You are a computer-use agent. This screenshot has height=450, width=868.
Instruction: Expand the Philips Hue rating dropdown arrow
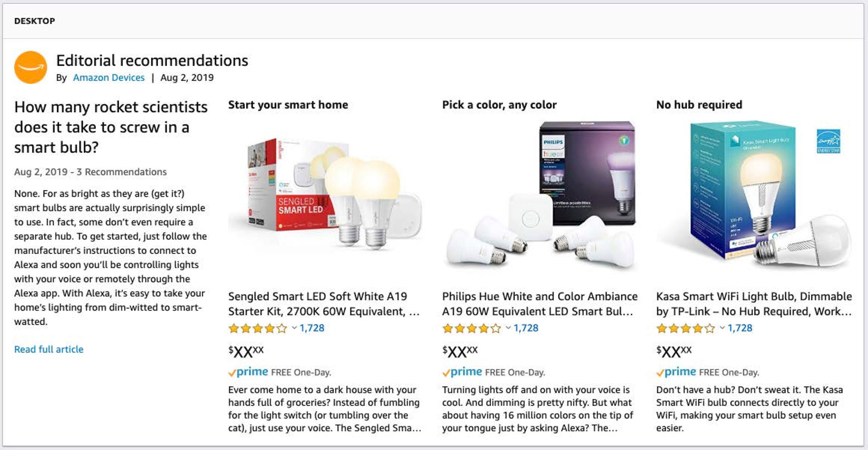tap(508, 328)
